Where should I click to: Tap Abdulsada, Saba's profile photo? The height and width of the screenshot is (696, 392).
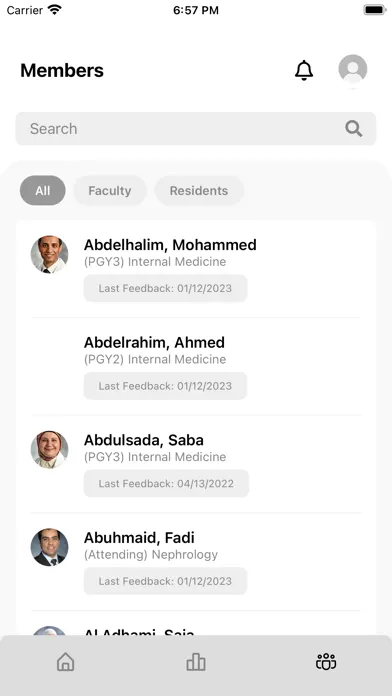(49, 450)
